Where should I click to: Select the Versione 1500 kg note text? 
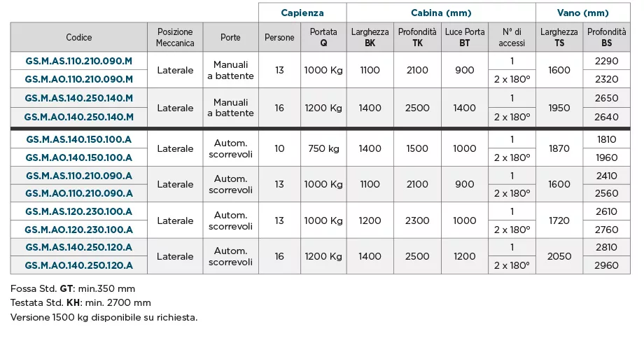click(104, 317)
